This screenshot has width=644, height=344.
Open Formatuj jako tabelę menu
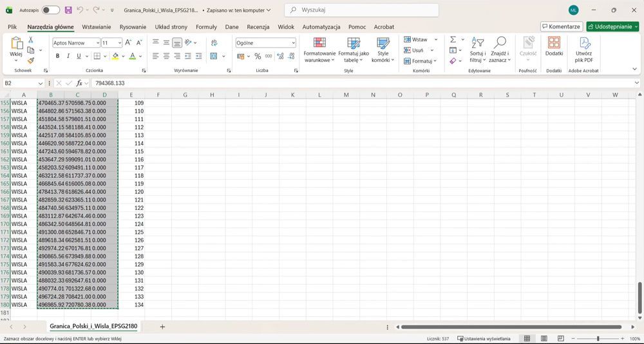(354, 50)
